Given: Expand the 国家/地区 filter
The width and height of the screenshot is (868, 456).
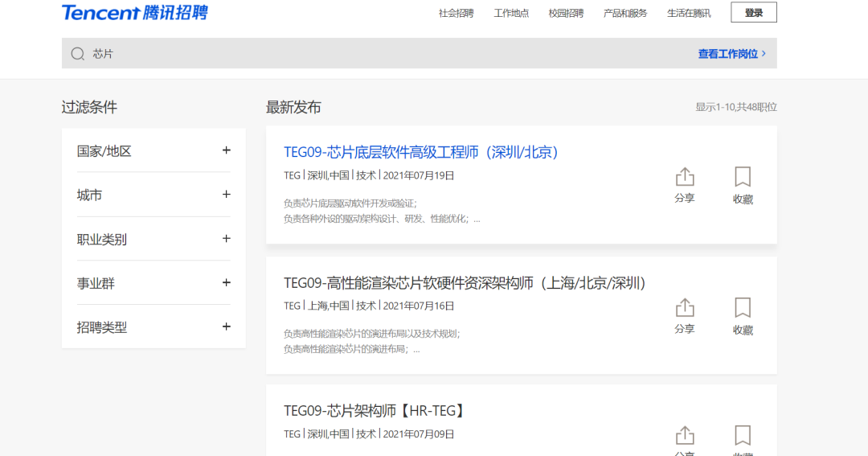Looking at the screenshot, I should pyautogui.click(x=226, y=150).
